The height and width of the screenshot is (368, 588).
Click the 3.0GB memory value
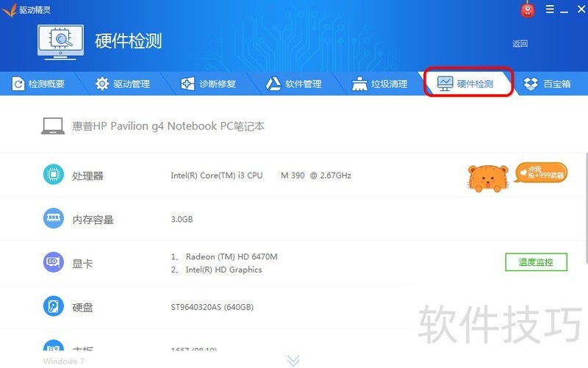tap(182, 219)
